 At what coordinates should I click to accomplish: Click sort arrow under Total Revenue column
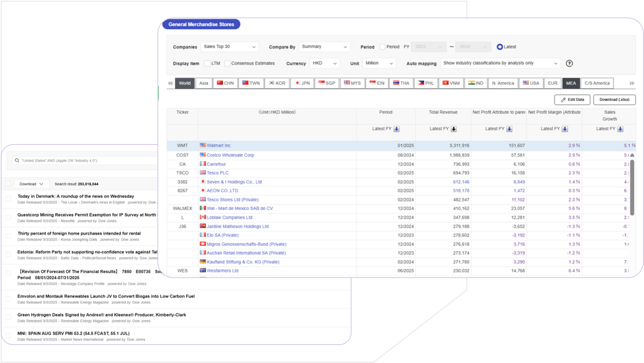point(453,129)
